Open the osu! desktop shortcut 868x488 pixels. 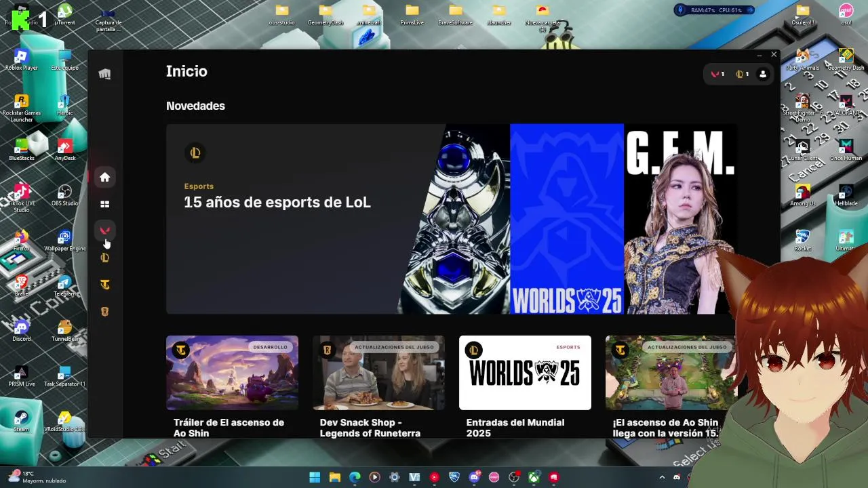[x=846, y=15]
